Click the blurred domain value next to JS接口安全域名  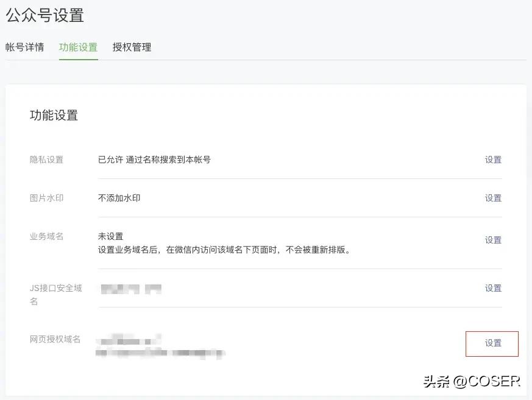[x=131, y=287]
